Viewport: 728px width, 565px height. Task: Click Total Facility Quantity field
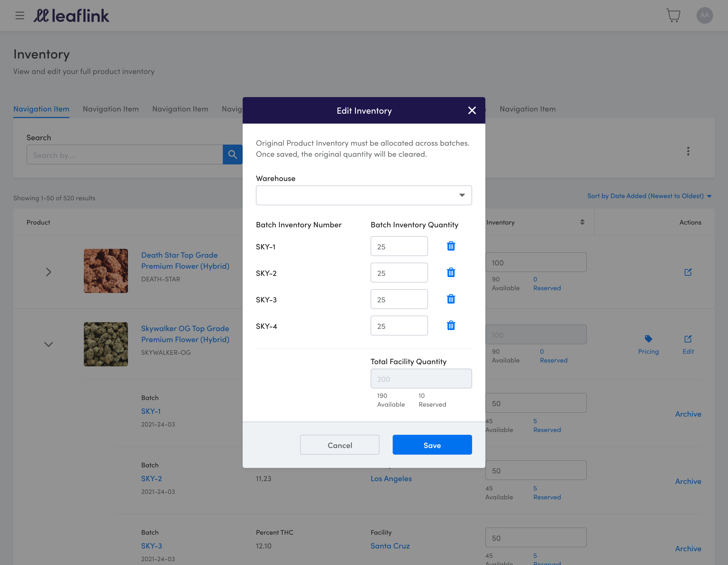[421, 379]
